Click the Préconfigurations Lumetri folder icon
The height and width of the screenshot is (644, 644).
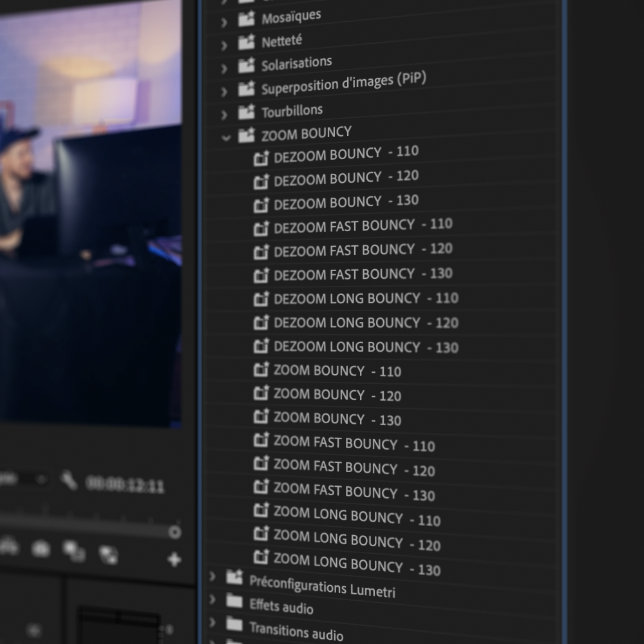pyautogui.click(x=234, y=578)
